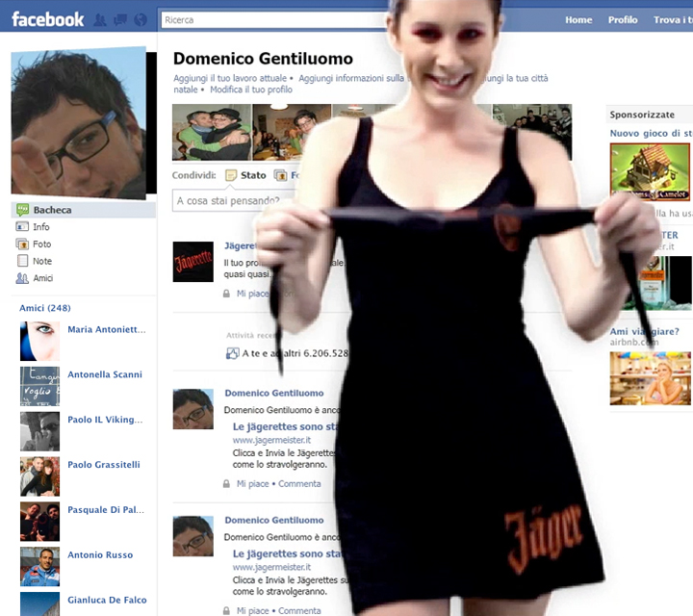Screen dimensions: 693x616
Task: Open Paolo Grassitelli's profile
Action: coord(104,465)
